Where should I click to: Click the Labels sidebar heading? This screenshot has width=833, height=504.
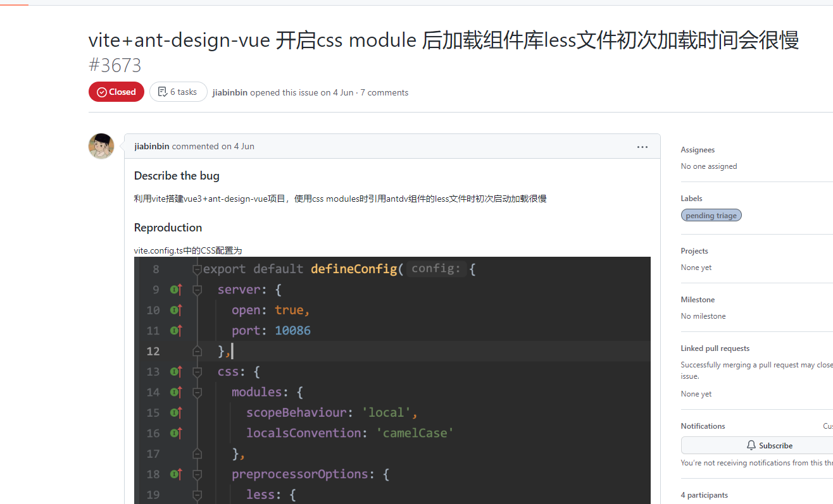pyautogui.click(x=692, y=199)
